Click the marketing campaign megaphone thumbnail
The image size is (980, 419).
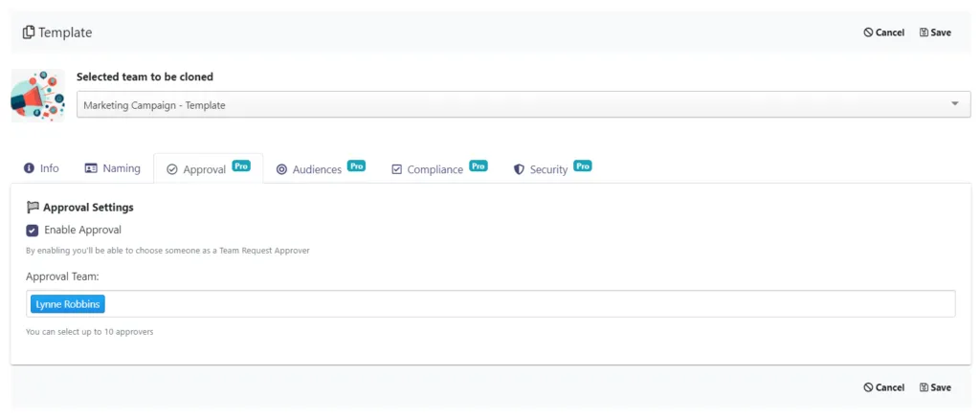point(38,96)
